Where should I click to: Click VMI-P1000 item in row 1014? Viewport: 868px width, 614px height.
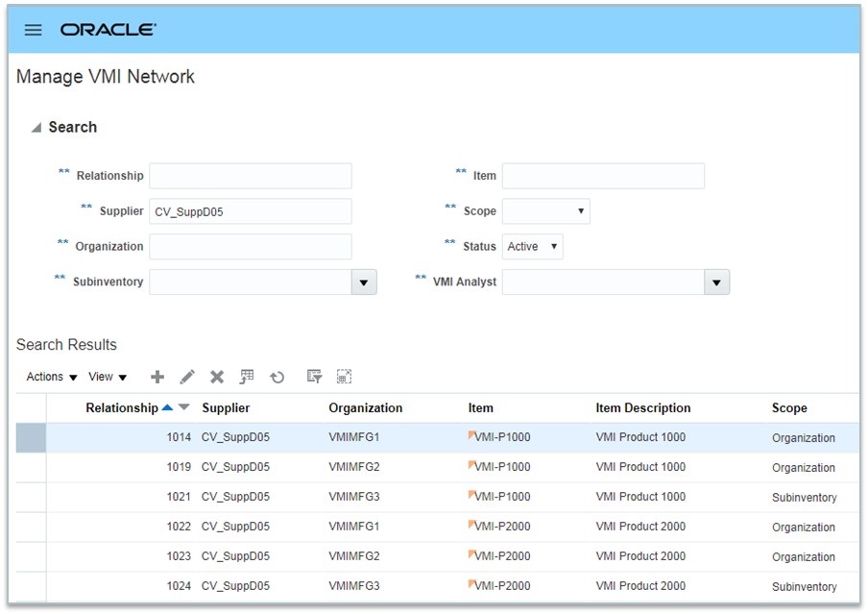[x=502, y=437]
